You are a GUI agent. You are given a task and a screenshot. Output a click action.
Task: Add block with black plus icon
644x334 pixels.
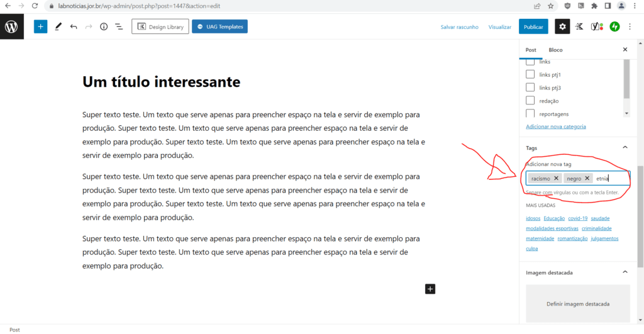pyautogui.click(x=430, y=289)
